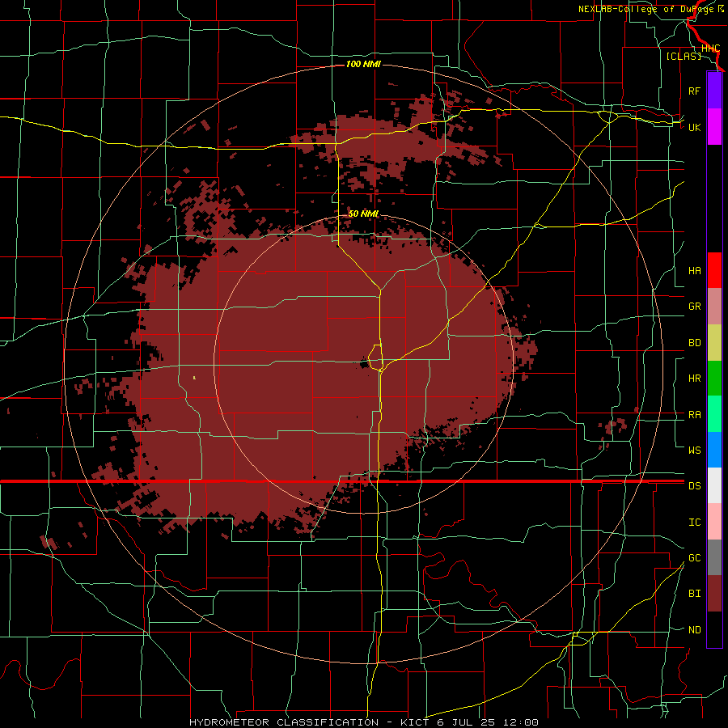Pick the RA mint-green legend color block
The height and width of the screenshot is (728, 728).
[714, 414]
